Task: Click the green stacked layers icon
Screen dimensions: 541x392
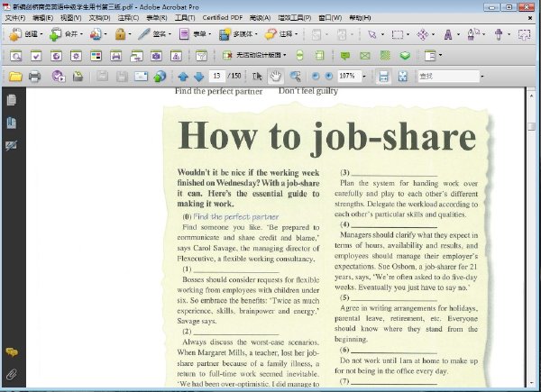Action: click(x=405, y=56)
